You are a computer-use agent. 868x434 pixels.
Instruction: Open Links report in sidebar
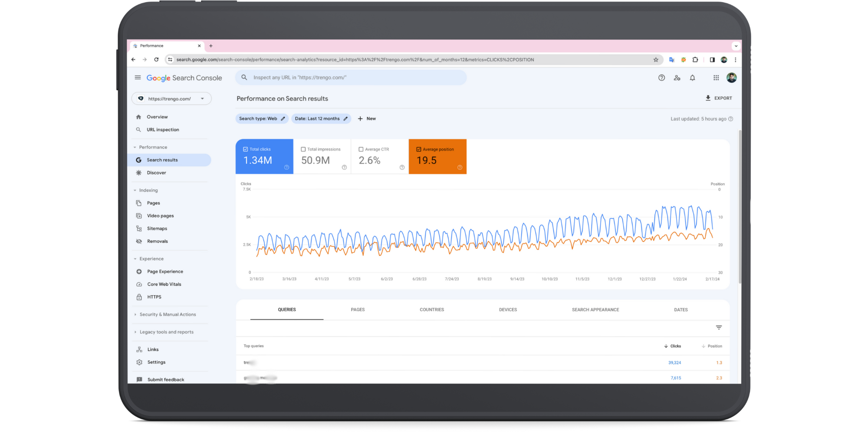click(x=153, y=349)
